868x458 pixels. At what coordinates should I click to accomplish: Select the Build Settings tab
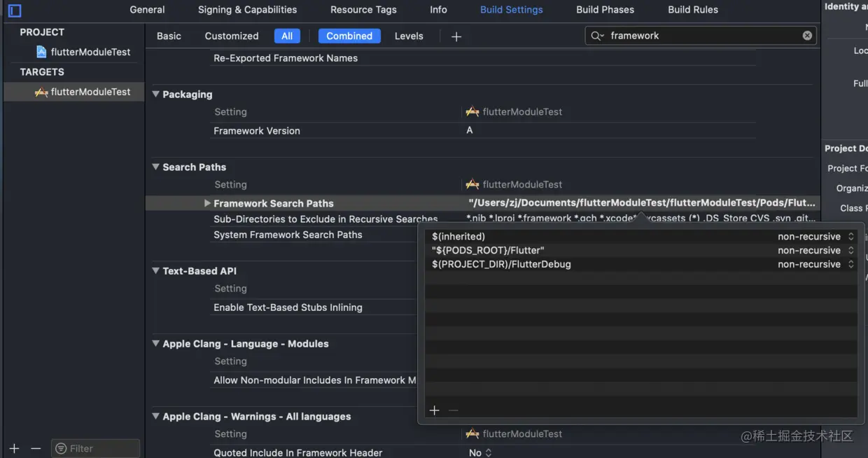511,10
